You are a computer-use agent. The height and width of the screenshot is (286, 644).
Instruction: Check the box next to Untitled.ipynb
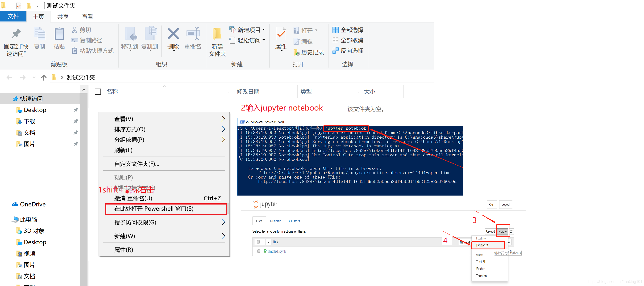coord(258,251)
